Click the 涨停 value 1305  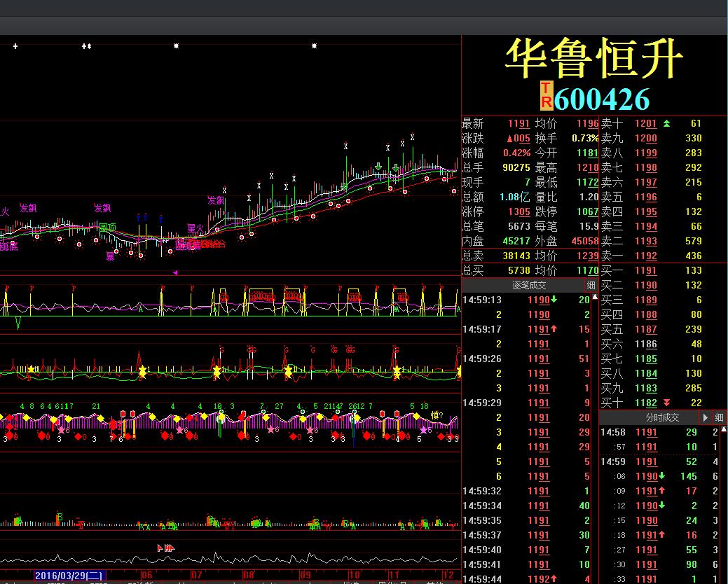pyautogui.click(x=518, y=211)
